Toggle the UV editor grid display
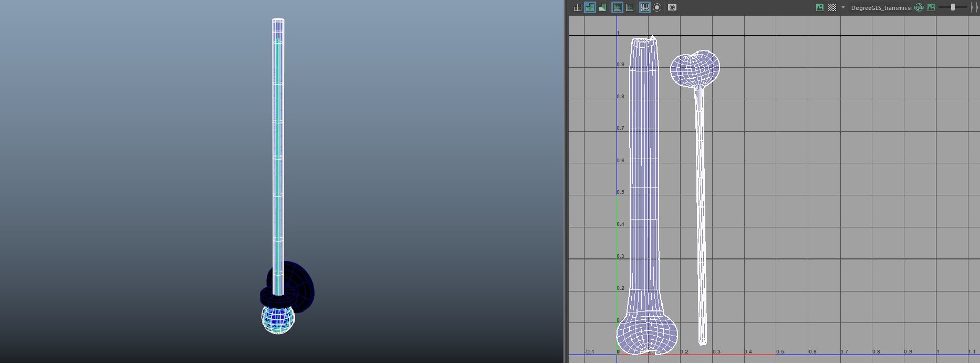This screenshot has height=363, width=980. click(645, 7)
